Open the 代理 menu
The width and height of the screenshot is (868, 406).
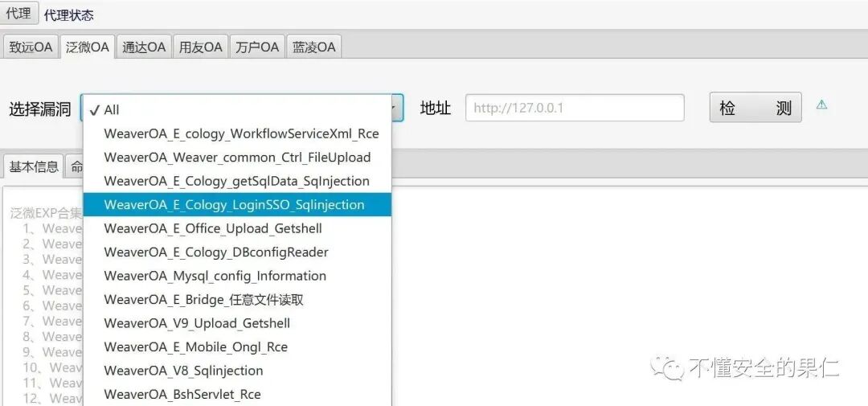18,14
